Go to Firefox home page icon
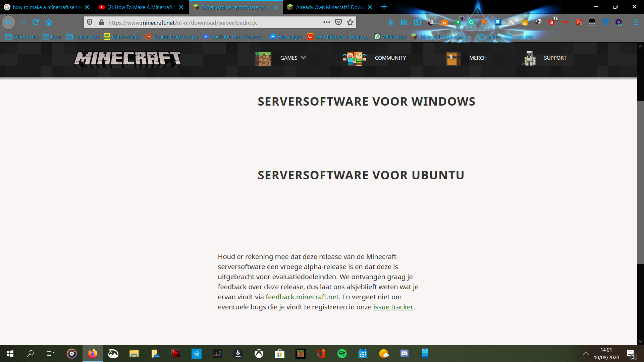 coord(49,22)
